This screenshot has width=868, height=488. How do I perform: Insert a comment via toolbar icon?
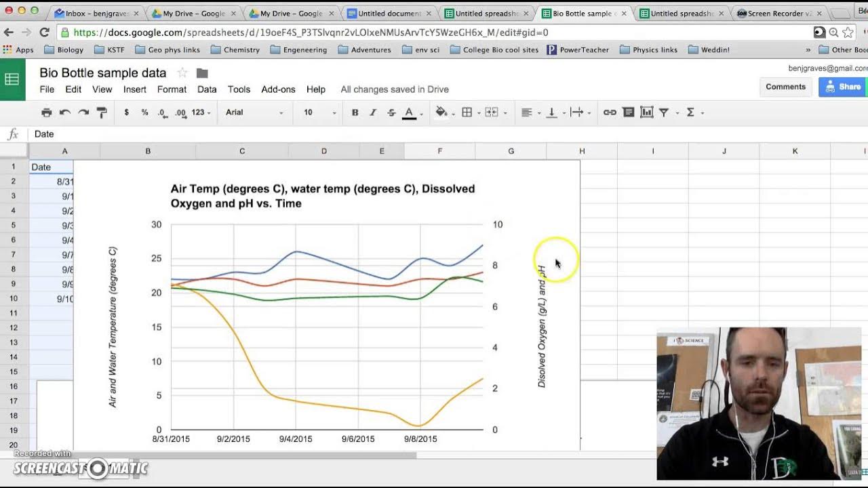click(629, 113)
